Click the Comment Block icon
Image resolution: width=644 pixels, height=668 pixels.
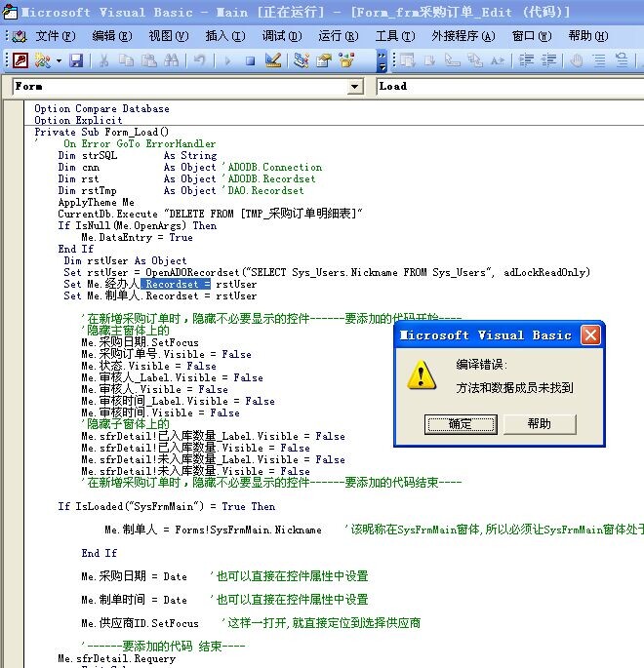599,60
